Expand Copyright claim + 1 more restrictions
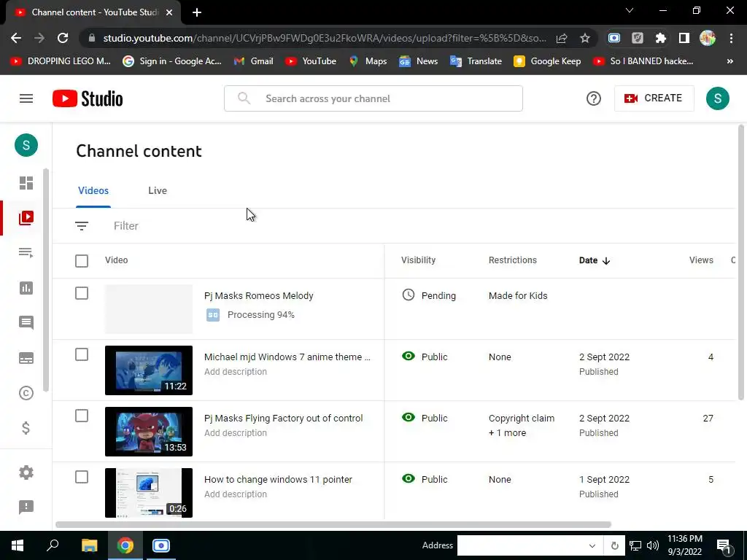The height and width of the screenshot is (560, 747). pyautogui.click(x=522, y=425)
